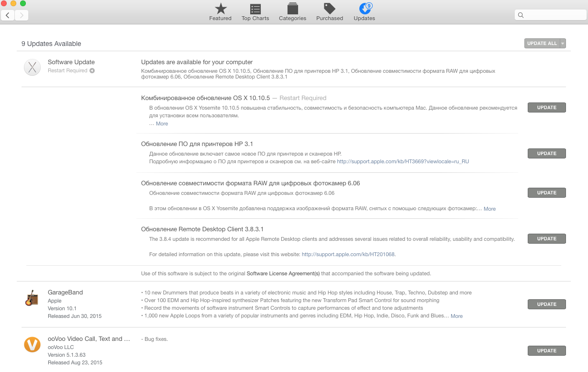Open the HT201068 Remote Desktop support link
Screen dimensions: 588x372
(348, 254)
